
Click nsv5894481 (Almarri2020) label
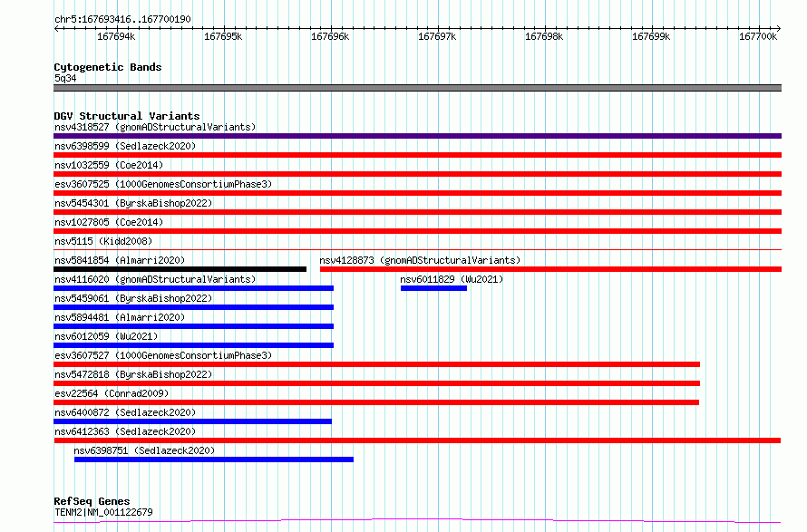click(x=120, y=317)
